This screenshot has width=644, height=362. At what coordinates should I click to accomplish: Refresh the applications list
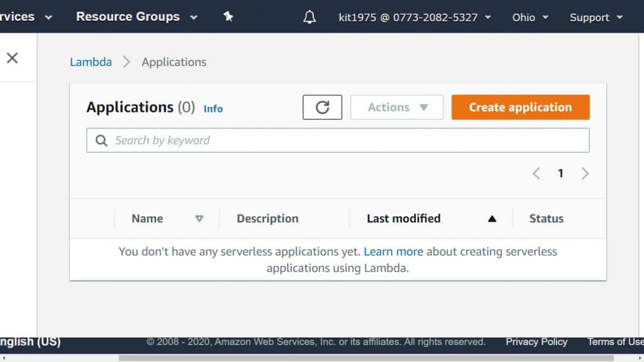click(x=322, y=107)
